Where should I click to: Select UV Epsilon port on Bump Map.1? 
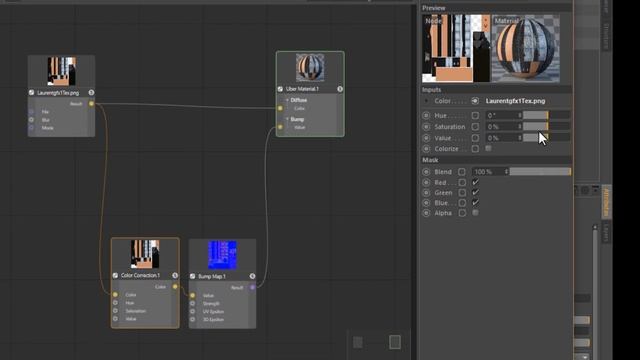pyautogui.click(x=193, y=311)
